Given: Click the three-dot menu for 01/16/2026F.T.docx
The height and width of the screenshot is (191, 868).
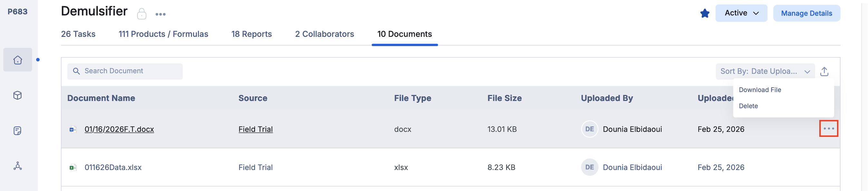Looking at the screenshot, I should tap(829, 129).
